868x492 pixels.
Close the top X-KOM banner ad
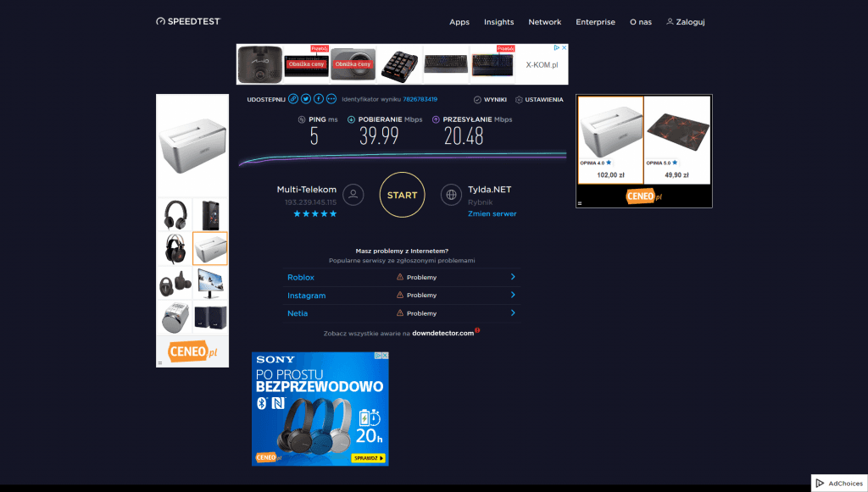pos(564,48)
